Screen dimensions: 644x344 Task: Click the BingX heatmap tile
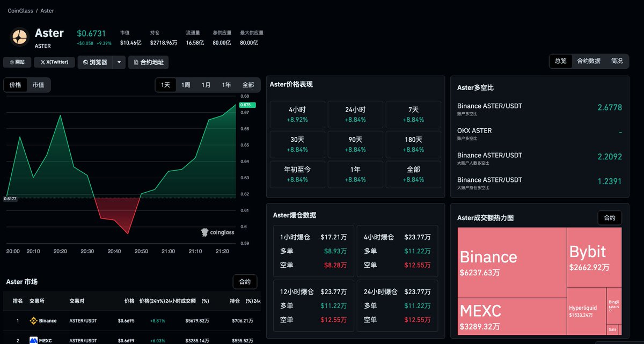(614, 305)
